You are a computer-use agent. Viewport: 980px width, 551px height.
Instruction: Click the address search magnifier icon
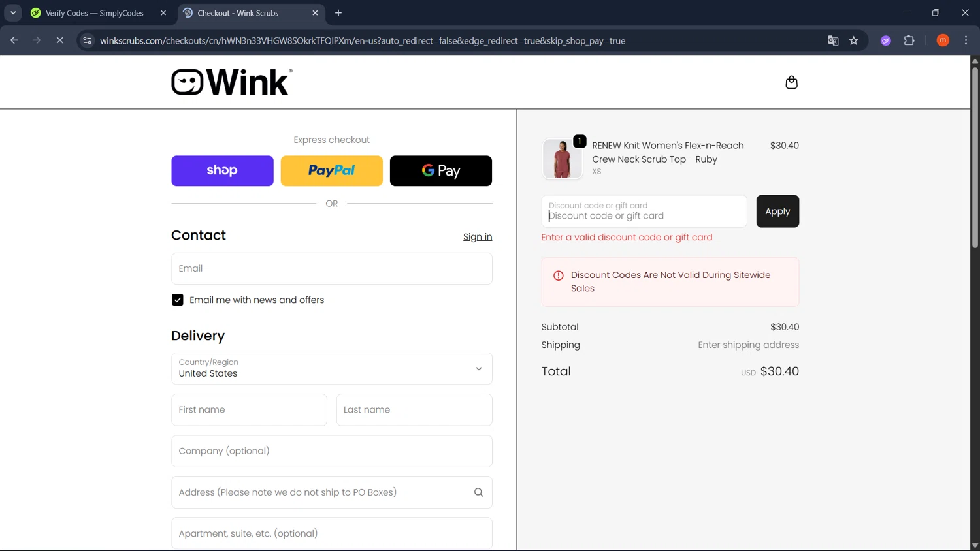click(479, 492)
